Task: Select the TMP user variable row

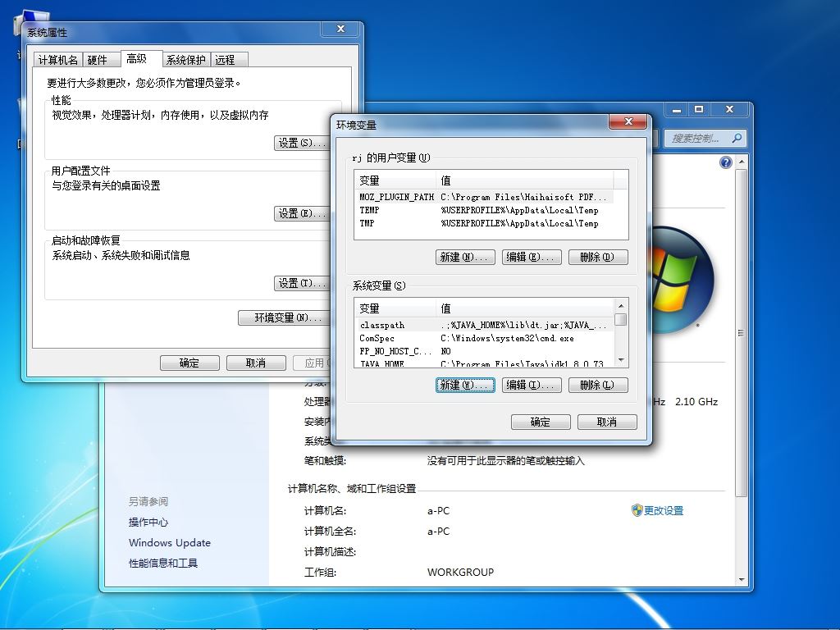Action: [484, 223]
